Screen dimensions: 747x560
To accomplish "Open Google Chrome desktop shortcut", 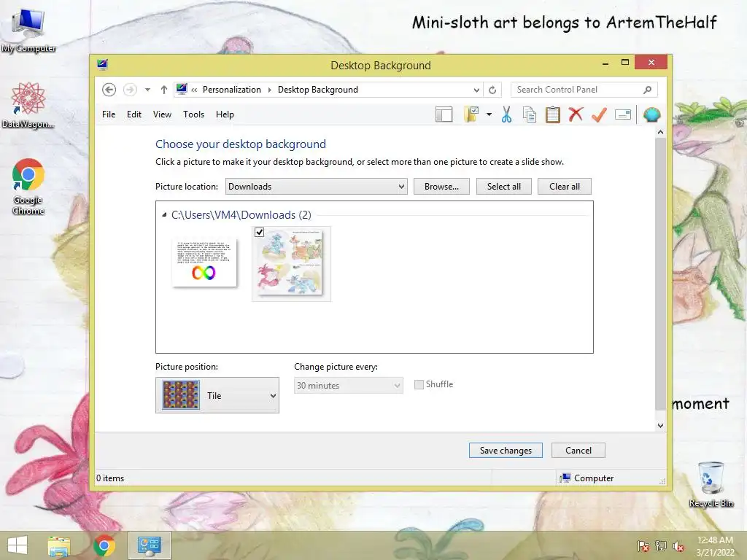I will tap(28, 187).
